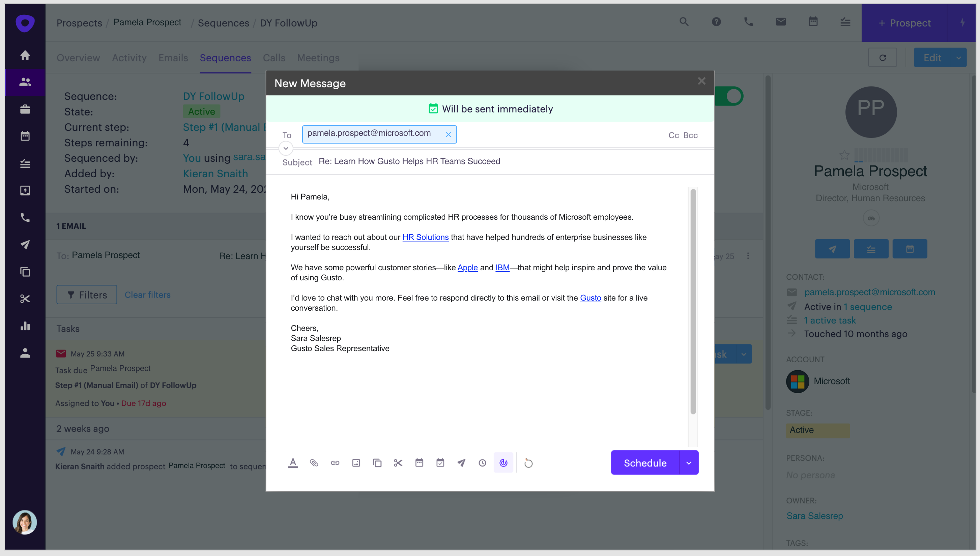
Task: Click the message body vertical scrollbar
Action: pyautogui.click(x=693, y=302)
